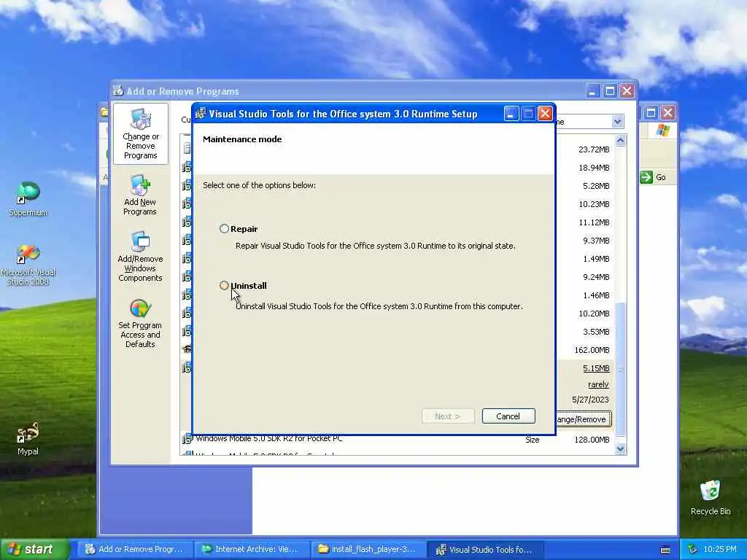Open Add New Programs section

point(139,194)
